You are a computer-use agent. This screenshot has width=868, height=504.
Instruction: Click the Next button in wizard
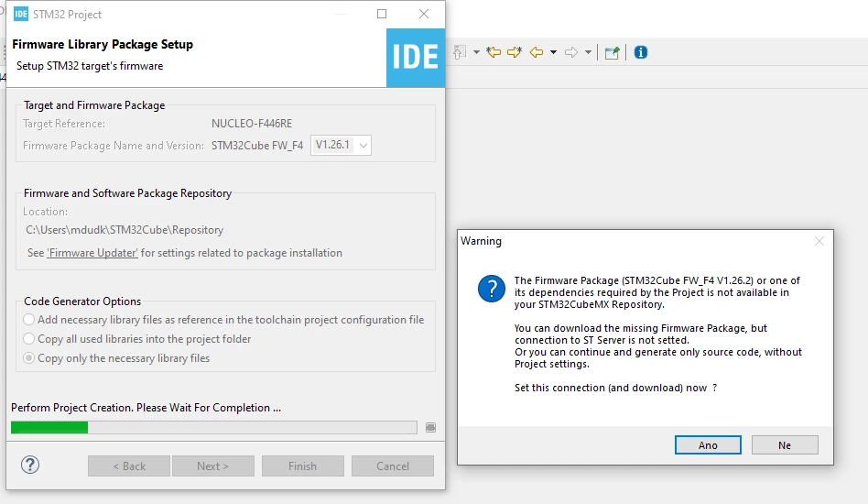(213, 466)
